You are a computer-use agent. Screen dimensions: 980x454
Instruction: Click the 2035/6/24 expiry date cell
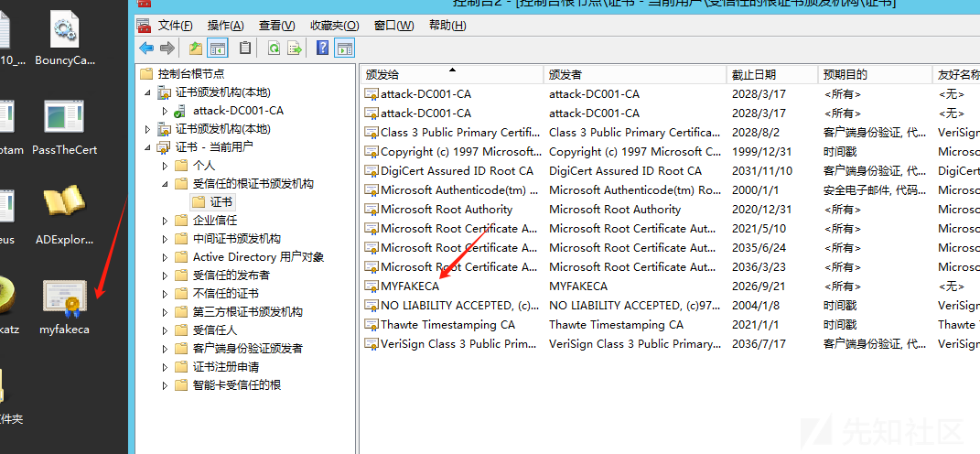pyautogui.click(x=759, y=248)
